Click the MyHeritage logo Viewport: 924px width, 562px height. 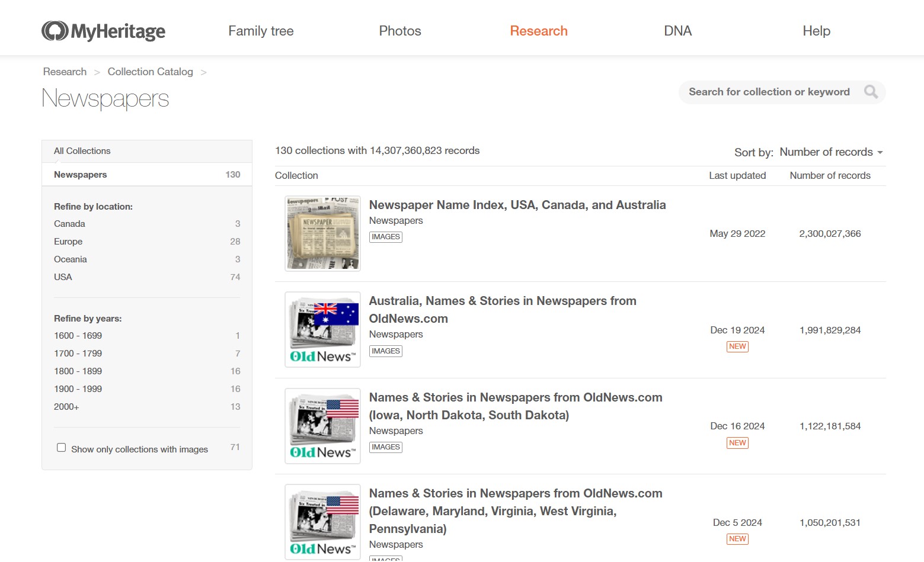[x=104, y=31]
